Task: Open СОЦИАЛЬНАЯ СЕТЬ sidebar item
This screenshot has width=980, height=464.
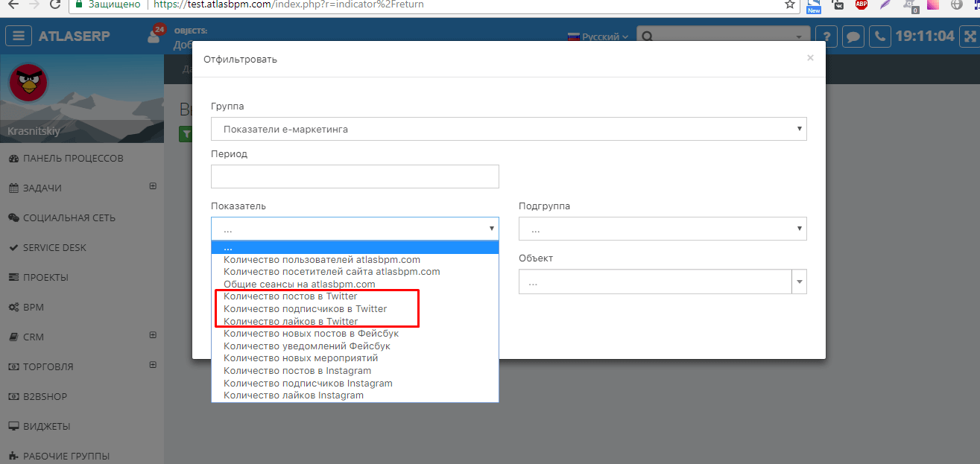Action: [x=69, y=218]
